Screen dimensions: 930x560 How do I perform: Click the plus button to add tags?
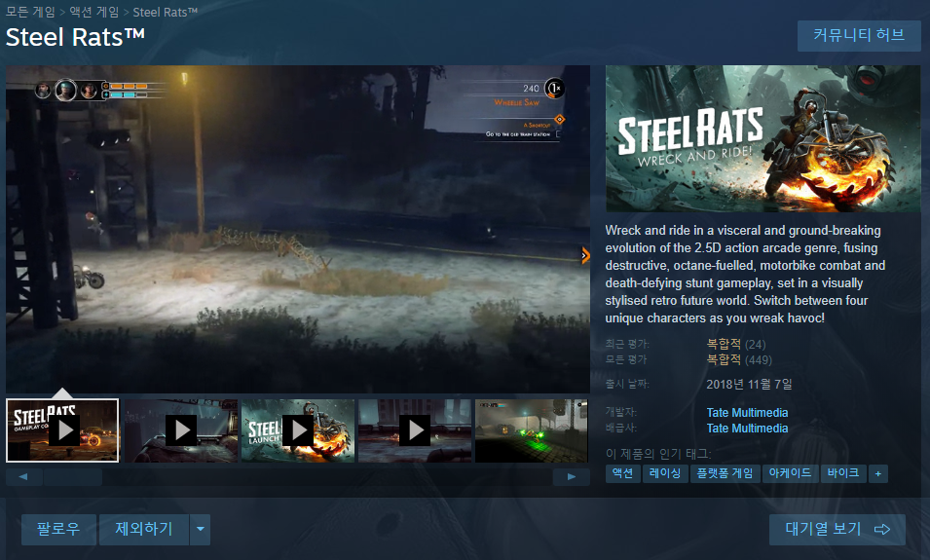pos(877,473)
